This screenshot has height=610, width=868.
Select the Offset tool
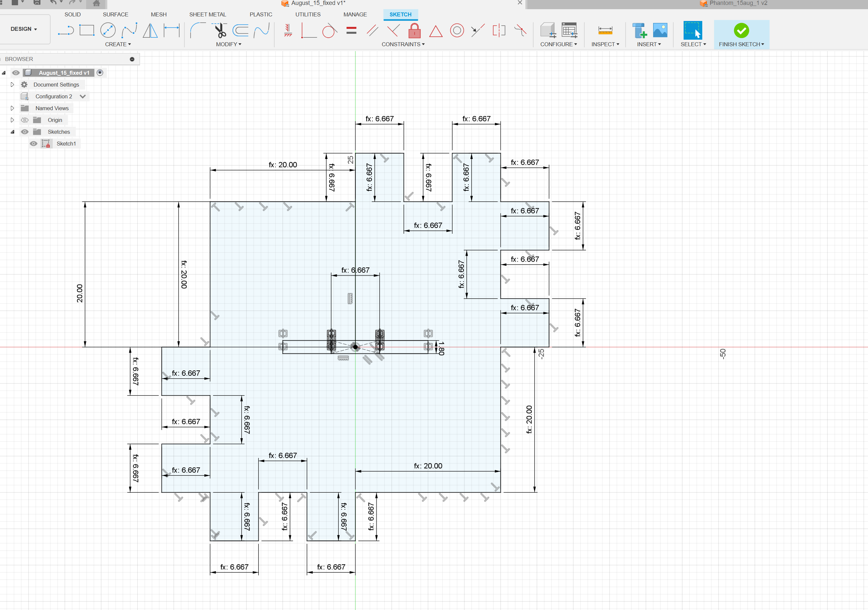240,30
